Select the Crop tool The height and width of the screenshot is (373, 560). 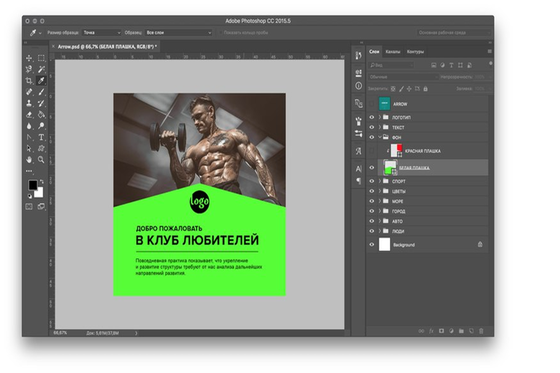(29, 81)
